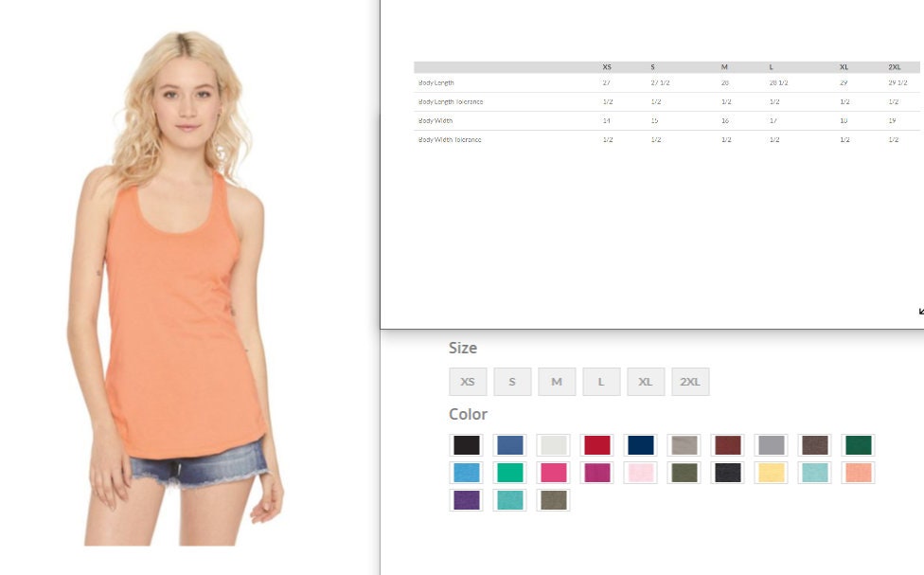924x575 pixels.
Task: Choose the navy blue swatch
Action: pyautogui.click(x=641, y=445)
